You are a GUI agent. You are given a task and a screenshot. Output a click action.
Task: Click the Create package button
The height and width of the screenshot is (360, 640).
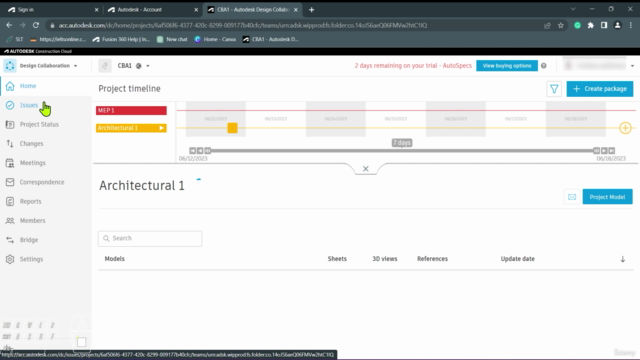pos(600,89)
